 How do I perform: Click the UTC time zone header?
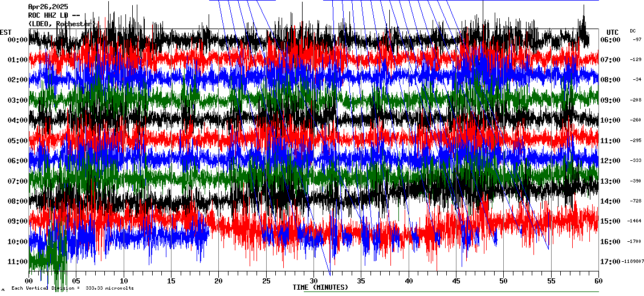(x=612, y=32)
